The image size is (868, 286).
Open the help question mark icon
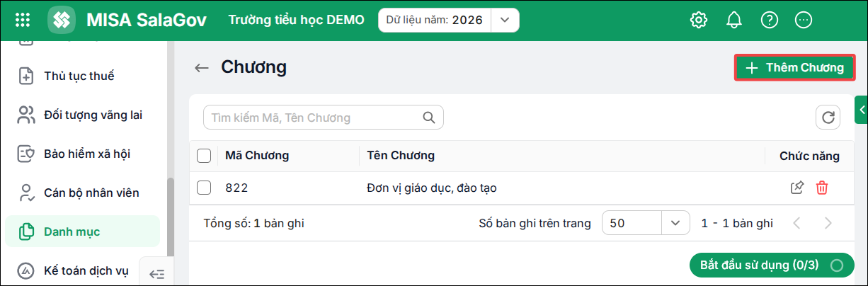pyautogui.click(x=770, y=20)
